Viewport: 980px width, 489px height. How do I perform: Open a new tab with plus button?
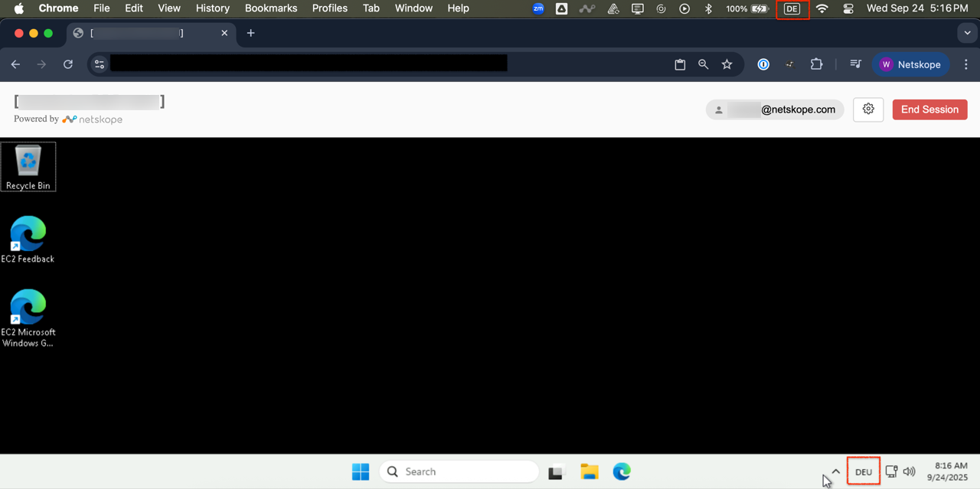250,33
